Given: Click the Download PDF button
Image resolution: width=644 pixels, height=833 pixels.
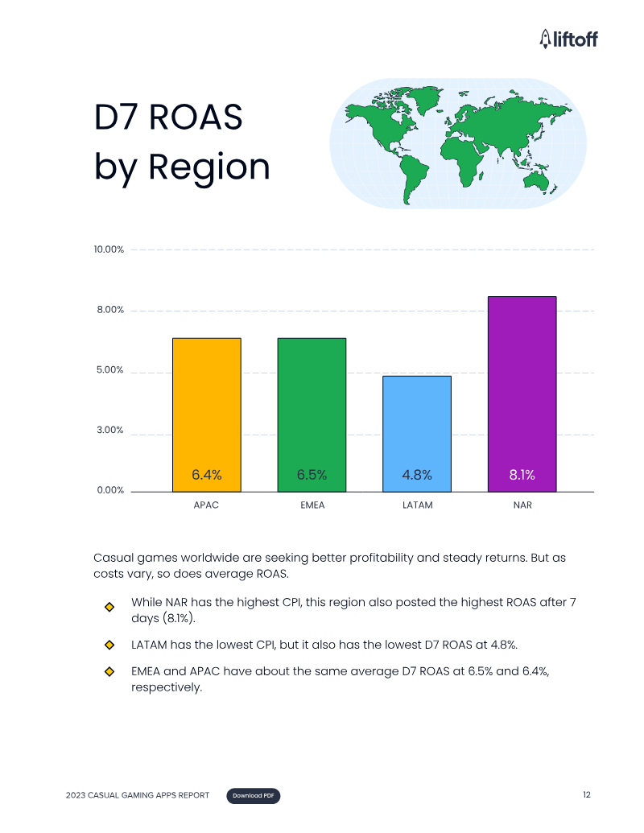Looking at the screenshot, I should (x=253, y=795).
